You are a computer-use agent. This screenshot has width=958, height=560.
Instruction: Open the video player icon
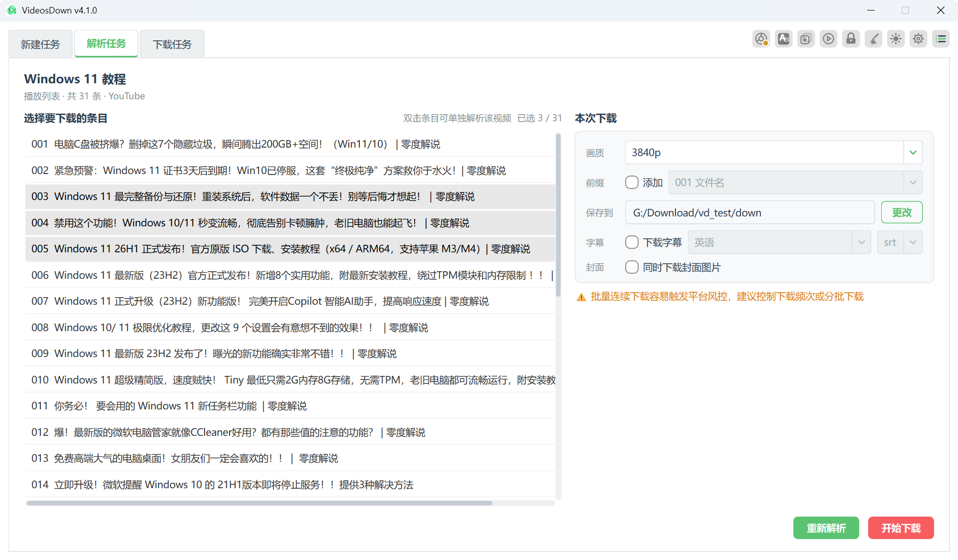pyautogui.click(x=829, y=39)
